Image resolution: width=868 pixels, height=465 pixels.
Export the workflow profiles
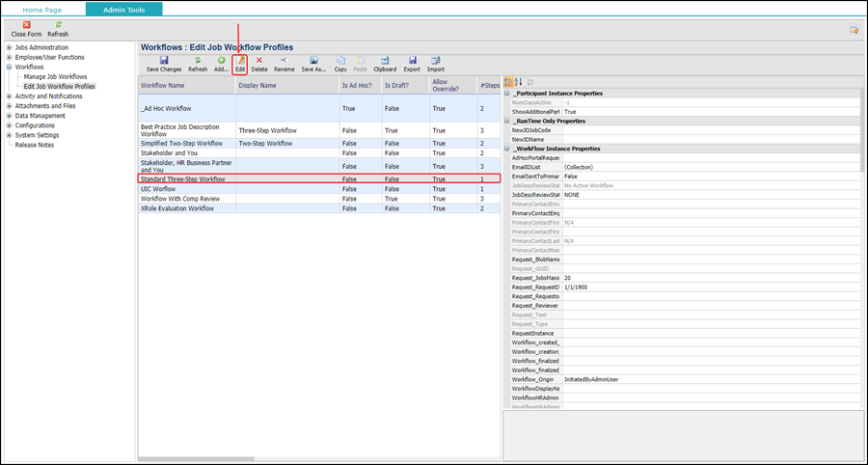pos(411,65)
